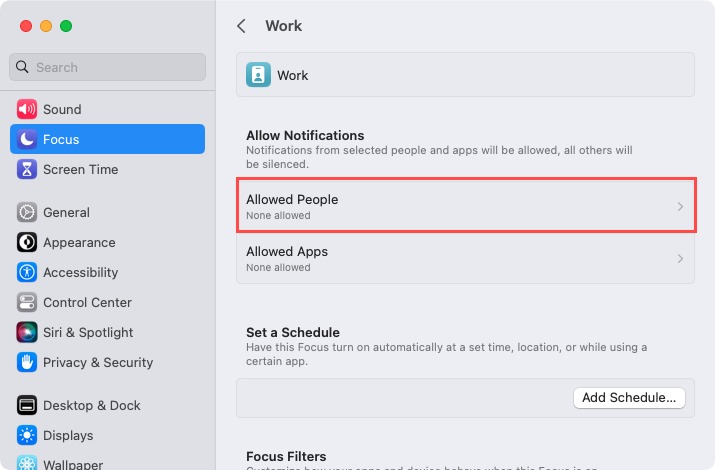This screenshot has height=470, width=715.
Task: Click the red close window button
Action: [x=26, y=26]
